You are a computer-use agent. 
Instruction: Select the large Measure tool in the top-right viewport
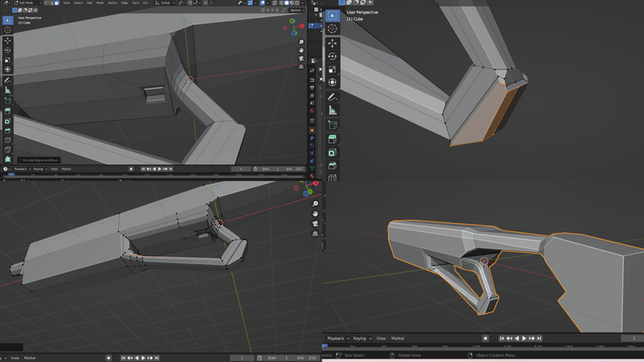(332, 110)
